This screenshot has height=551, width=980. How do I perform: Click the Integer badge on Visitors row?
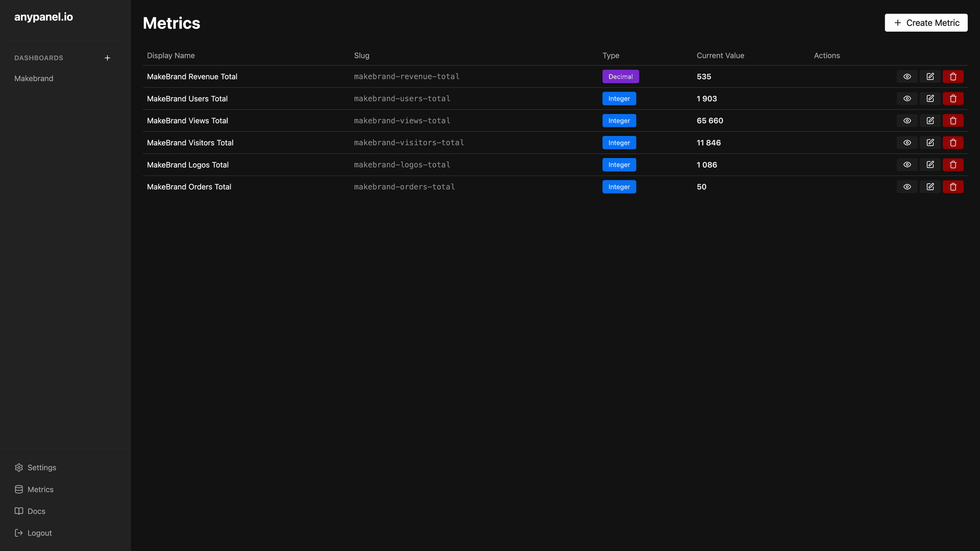(619, 142)
